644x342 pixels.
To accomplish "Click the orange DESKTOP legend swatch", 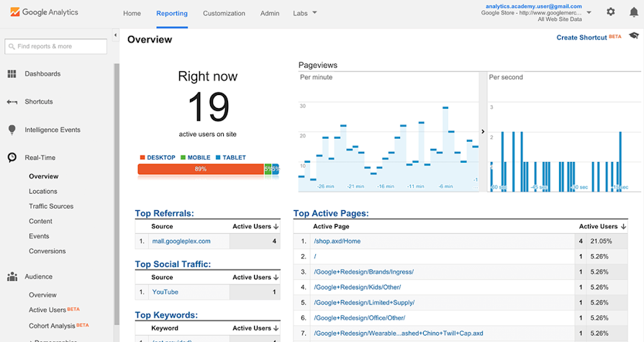I will click(142, 158).
